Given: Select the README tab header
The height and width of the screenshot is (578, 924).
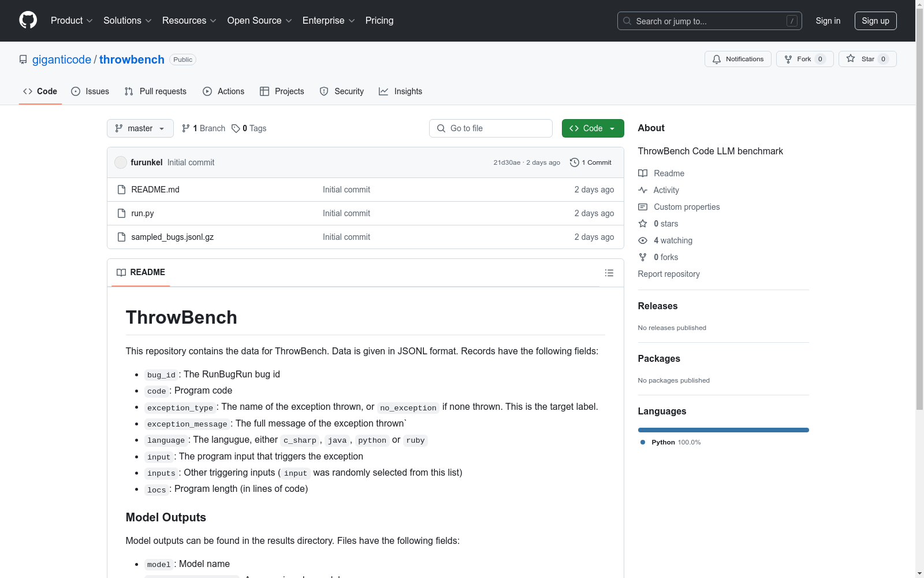Looking at the screenshot, I should [x=141, y=272].
